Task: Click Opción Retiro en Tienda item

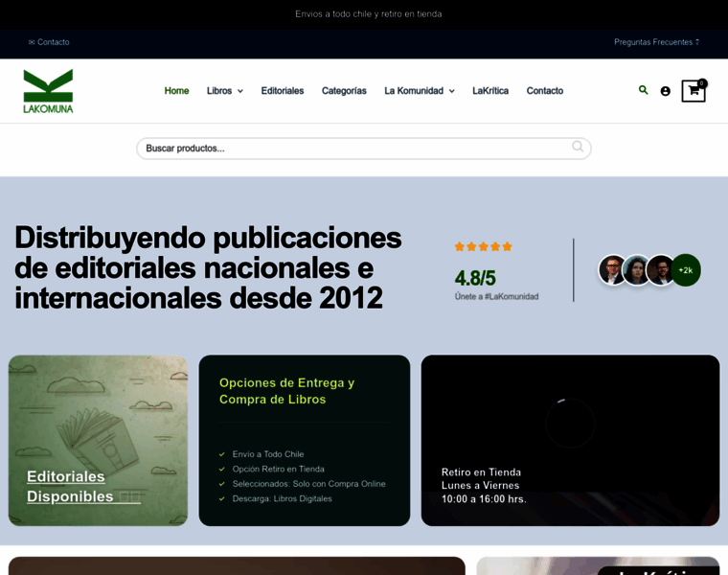Action: 278,469
